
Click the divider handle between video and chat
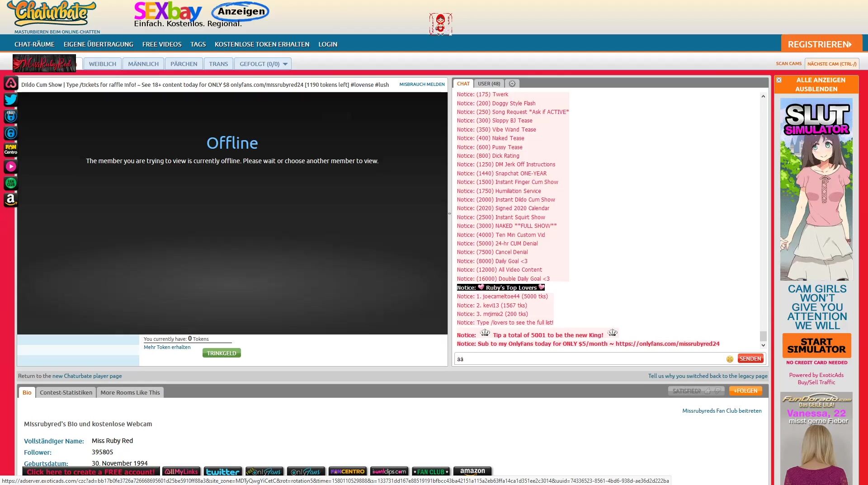pos(449,214)
